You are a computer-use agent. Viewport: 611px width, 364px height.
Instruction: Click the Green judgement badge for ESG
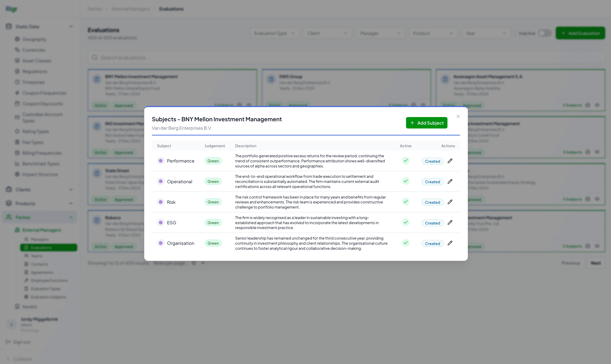(213, 223)
